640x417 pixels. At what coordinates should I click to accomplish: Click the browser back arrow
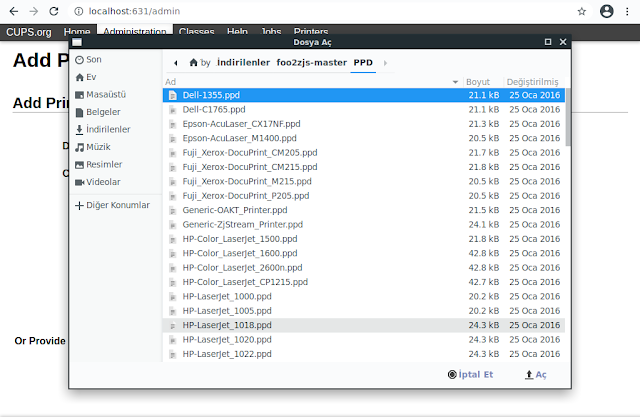coord(14,11)
